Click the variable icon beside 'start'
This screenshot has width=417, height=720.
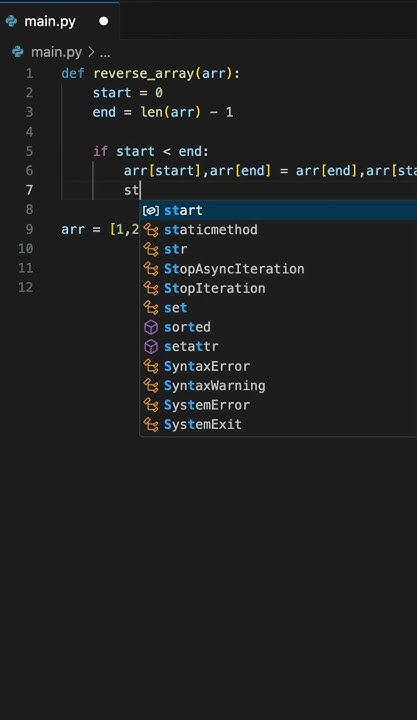151,211
